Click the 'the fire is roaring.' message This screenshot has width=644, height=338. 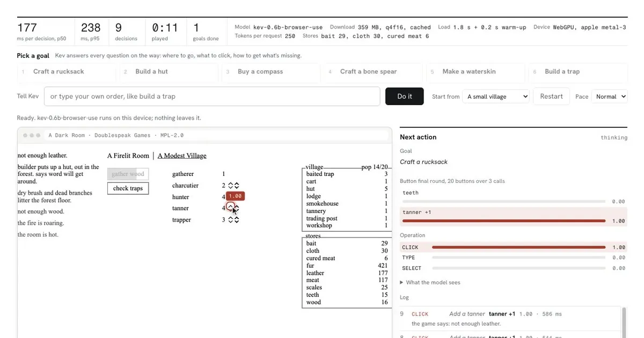point(41,223)
